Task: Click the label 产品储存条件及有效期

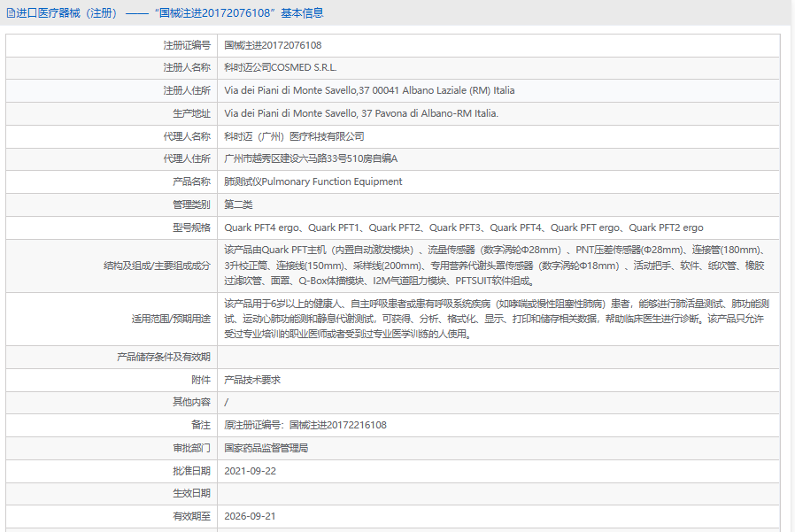Action: point(163,357)
